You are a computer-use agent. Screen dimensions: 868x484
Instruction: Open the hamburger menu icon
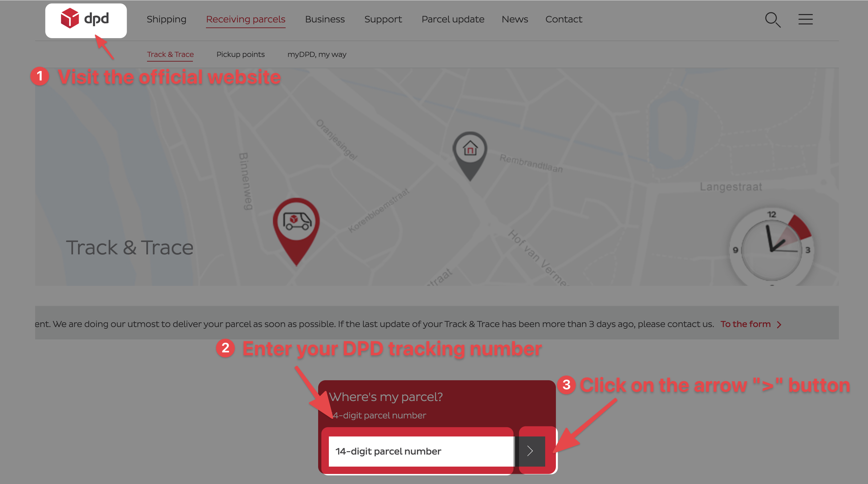click(805, 19)
